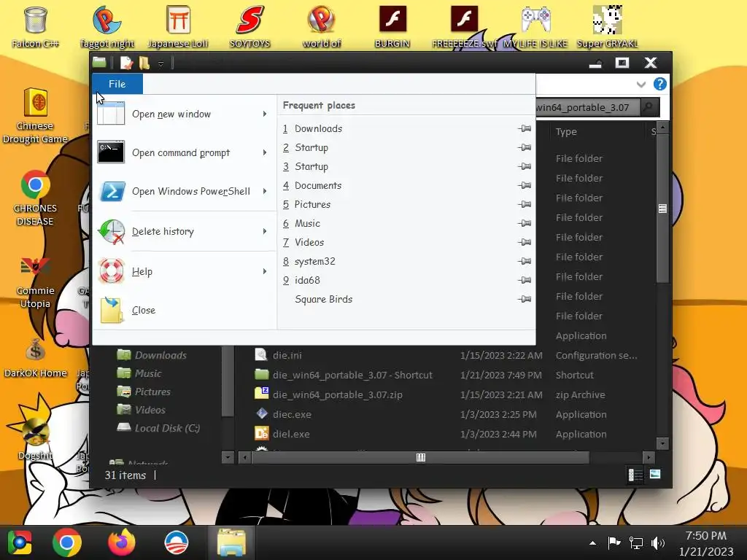This screenshot has height=560, width=747.
Task: Collapse the ribbon with the chevron
Action: (x=640, y=85)
